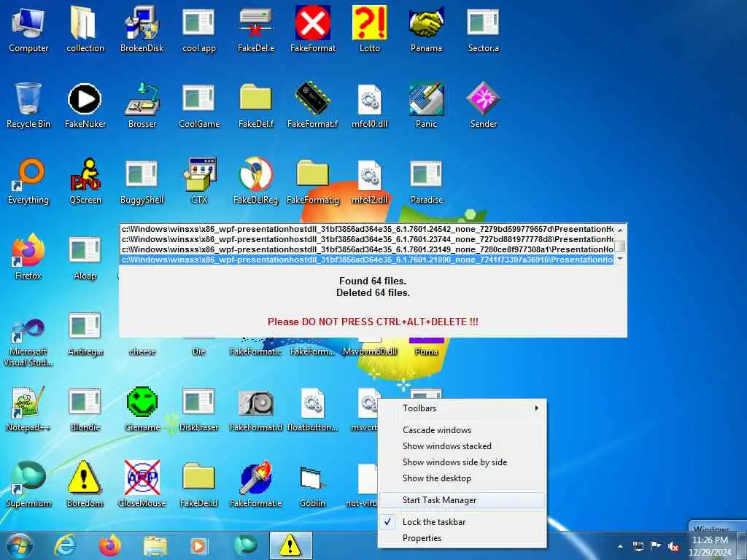This screenshot has width=747, height=560.
Task: Select the 6.1.7601.23744 file path row
Action: pos(368,239)
